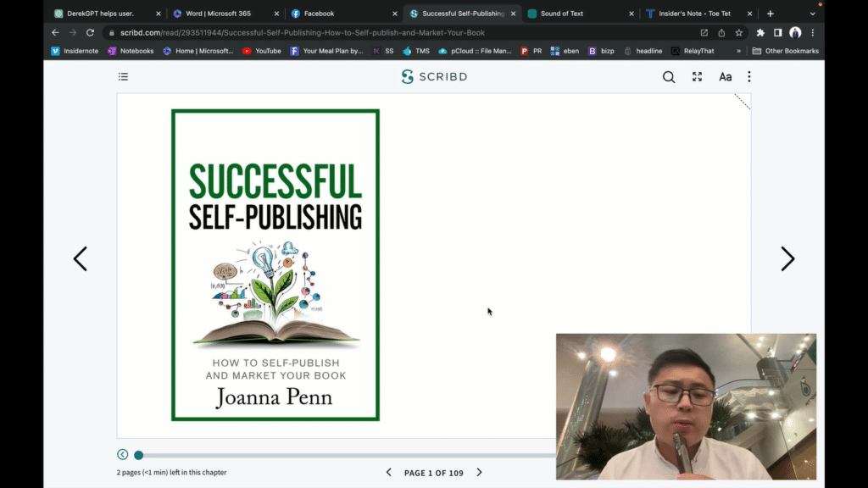This screenshot has height=488, width=868.
Task: Close the Facebook tab
Action: (x=395, y=14)
